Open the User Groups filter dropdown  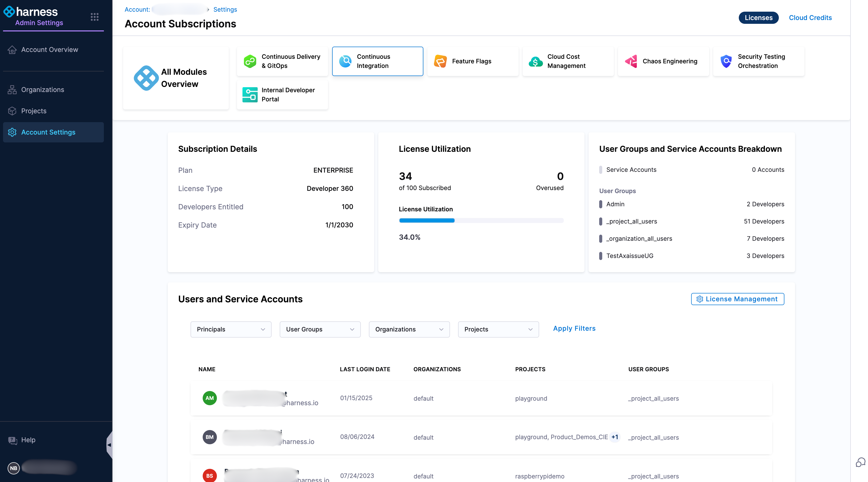tap(320, 329)
